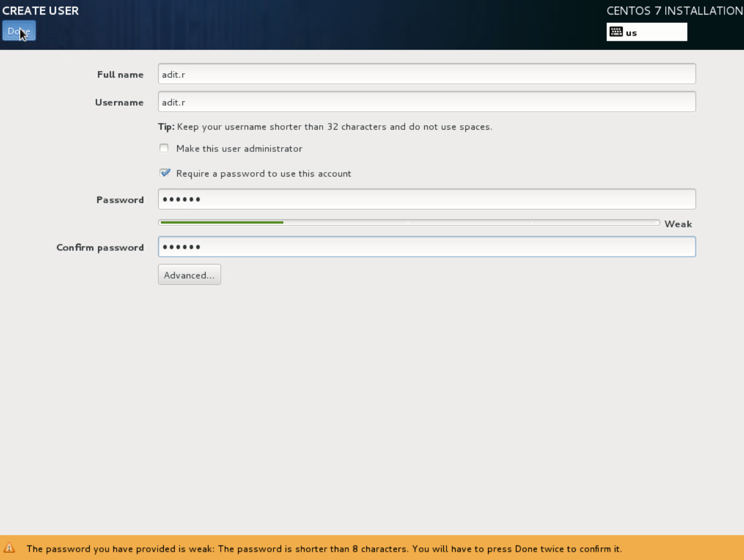
Task: Click the Password label
Action: point(120,200)
